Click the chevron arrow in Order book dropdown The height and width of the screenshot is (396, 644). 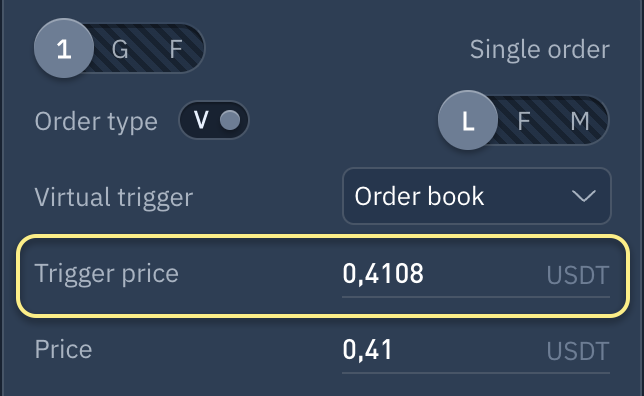584,196
